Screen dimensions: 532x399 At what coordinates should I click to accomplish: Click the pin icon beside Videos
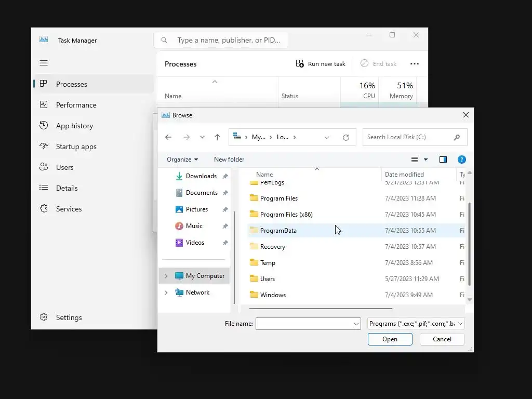225,243
